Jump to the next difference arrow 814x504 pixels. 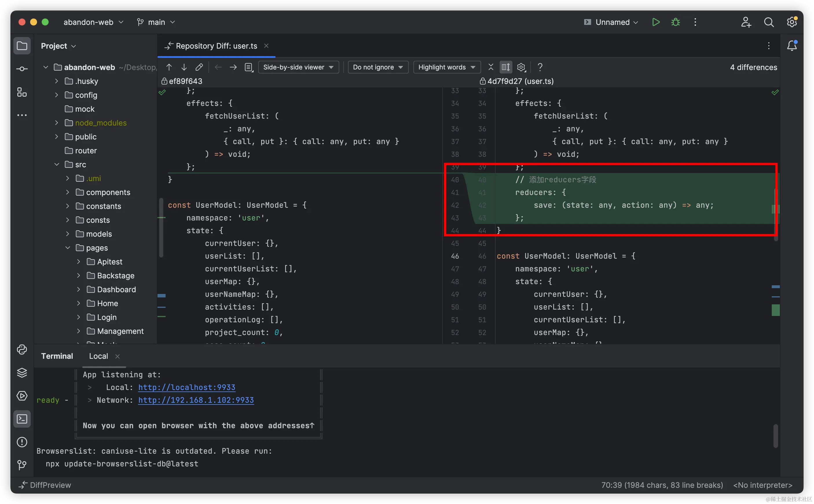184,67
